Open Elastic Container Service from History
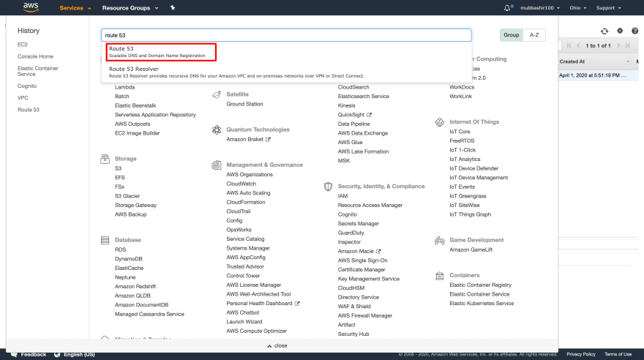Image resolution: width=644 pixels, height=360 pixels. tap(38, 71)
